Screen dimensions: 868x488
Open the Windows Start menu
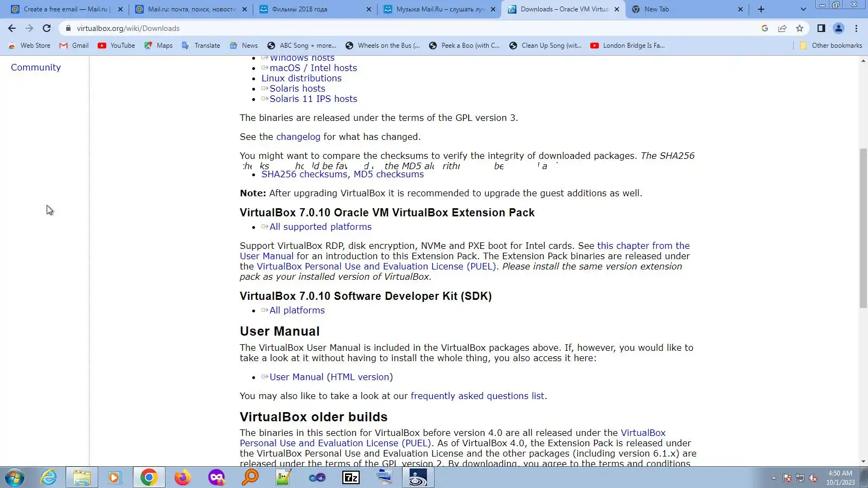click(15, 478)
